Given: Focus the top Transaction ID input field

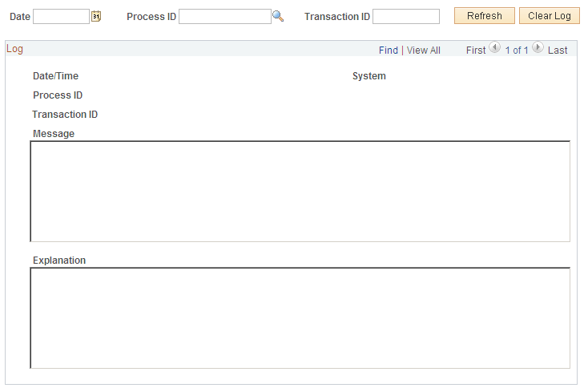Looking at the screenshot, I should tap(406, 17).
